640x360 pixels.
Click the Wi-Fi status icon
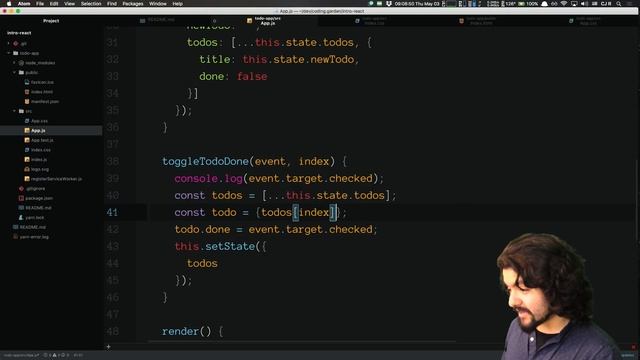pyautogui.click(x=564, y=4)
